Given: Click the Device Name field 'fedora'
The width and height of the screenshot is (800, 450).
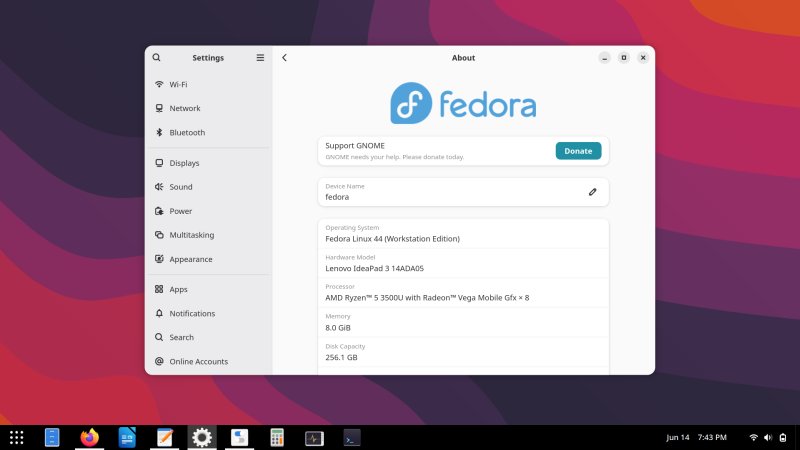Looking at the screenshot, I should tap(463, 192).
